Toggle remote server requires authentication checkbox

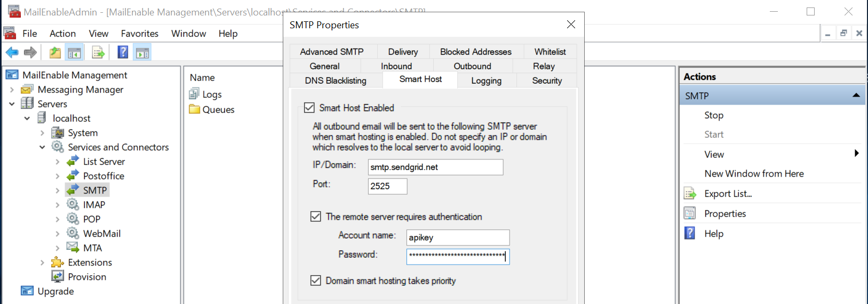(x=316, y=217)
